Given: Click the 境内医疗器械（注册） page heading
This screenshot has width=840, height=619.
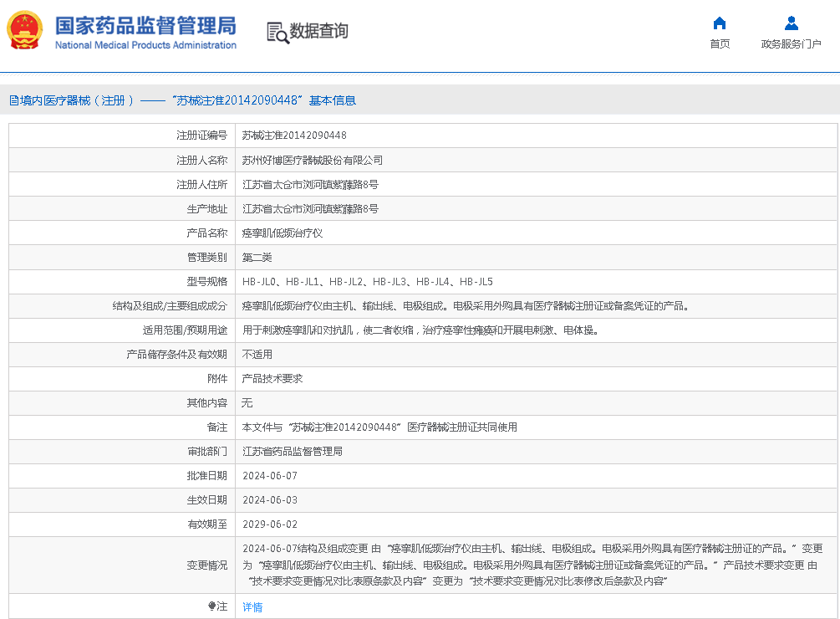Looking at the screenshot, I should click(77, 100).
